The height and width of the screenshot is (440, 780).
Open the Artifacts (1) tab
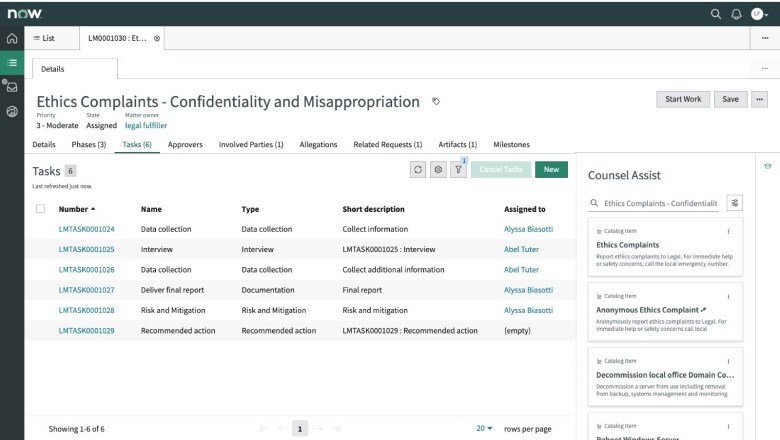[x=457, y=144]
